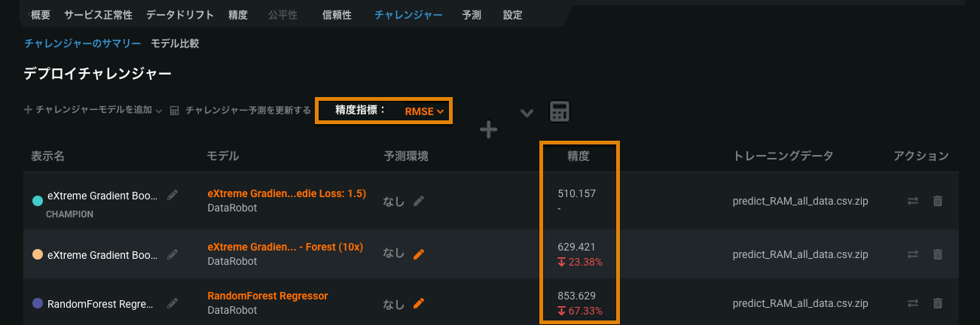Screen dimensions: 980x325
Task: Open the 予測 tab
Action: coord(472,15)
